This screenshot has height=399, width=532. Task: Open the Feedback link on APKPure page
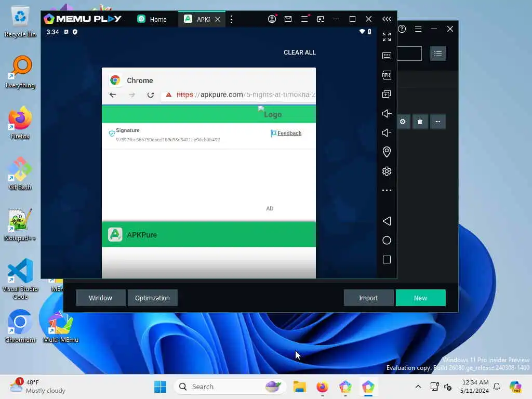[x=289, y=133]
